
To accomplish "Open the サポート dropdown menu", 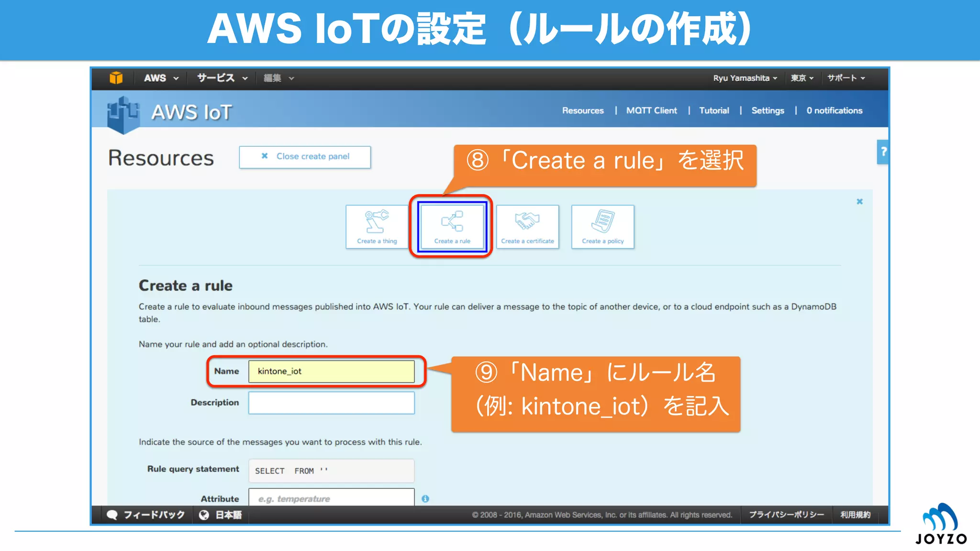I will pos(846,78).
